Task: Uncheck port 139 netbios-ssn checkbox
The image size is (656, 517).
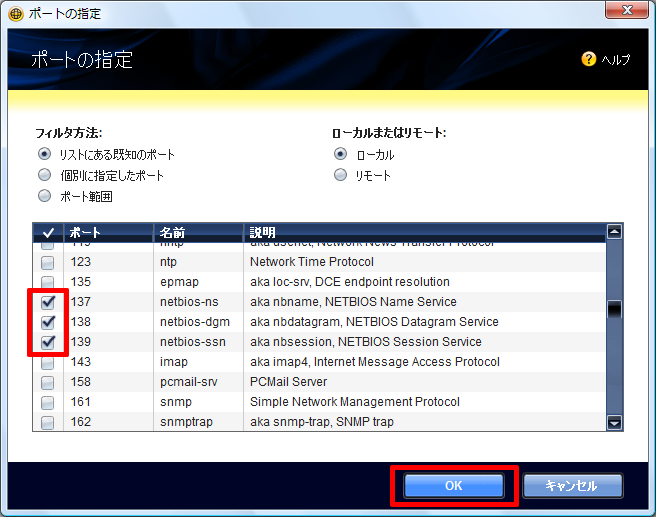Action: [47, 342]
